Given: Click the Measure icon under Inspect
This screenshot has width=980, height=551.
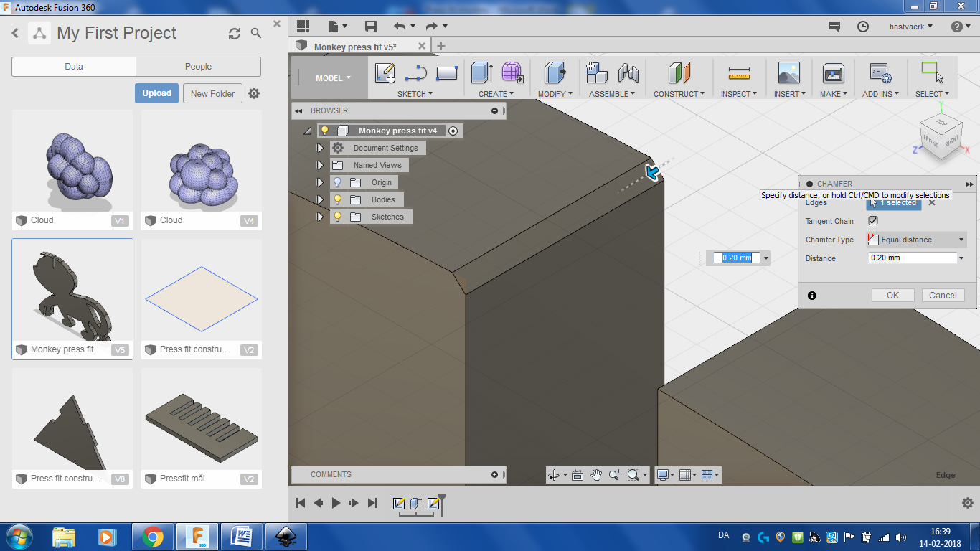Looking at the screenshot, I should point(738,73).
